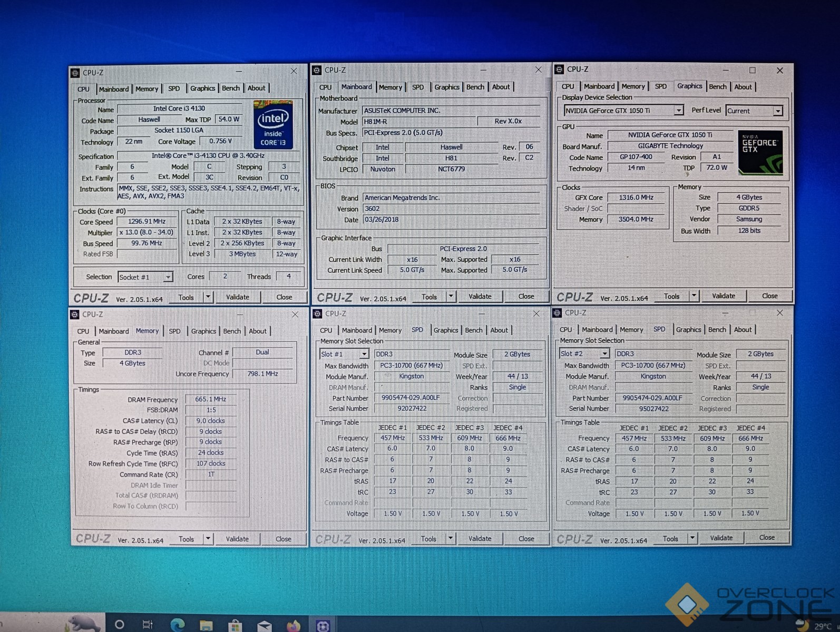
Task: Expand the Tools arrow in the Memory timings window
Action: coord(208,539)
